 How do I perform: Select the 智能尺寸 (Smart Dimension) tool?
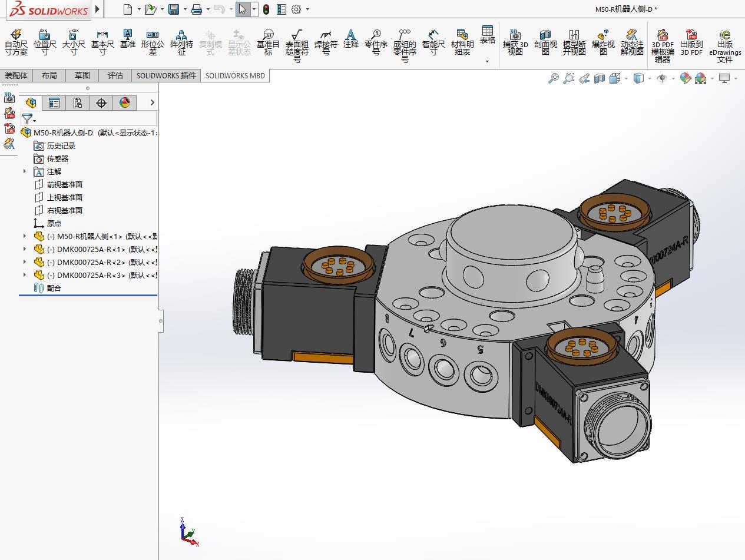433,42
